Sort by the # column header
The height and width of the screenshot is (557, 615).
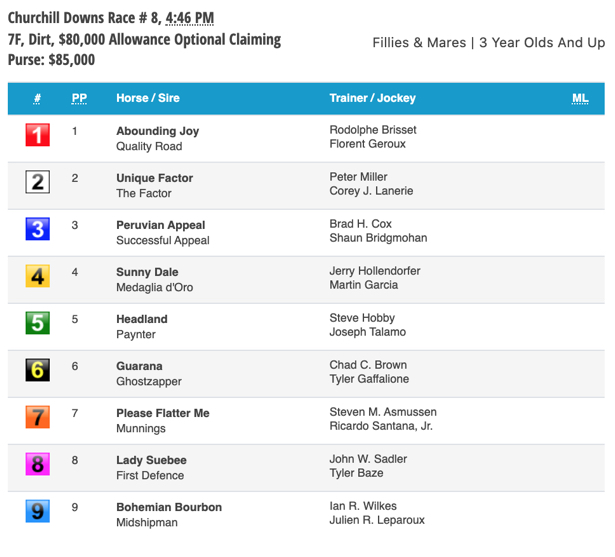[37, 98]
